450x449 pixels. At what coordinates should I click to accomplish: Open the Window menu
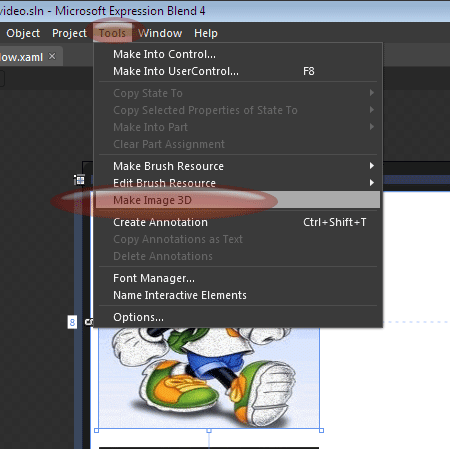(x=160, y=33)
